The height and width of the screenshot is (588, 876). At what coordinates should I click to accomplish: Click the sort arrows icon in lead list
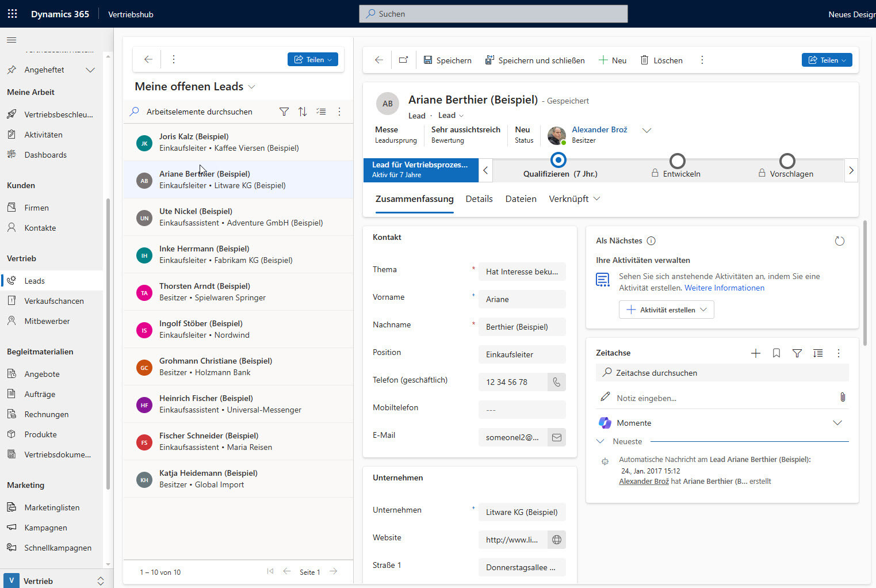point(303,112)
